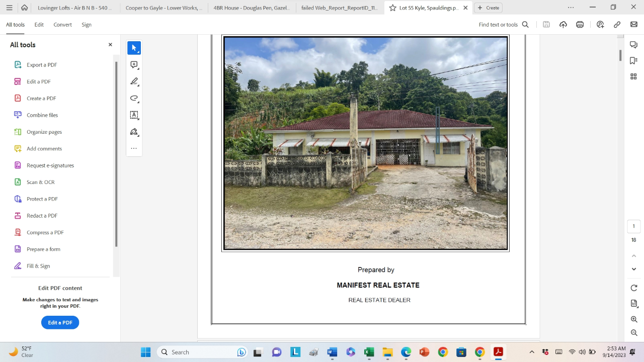Click the document vertical scrollbar thumb
The width and height of the screenshot is (644, 362).
click(x=620, y=56)
